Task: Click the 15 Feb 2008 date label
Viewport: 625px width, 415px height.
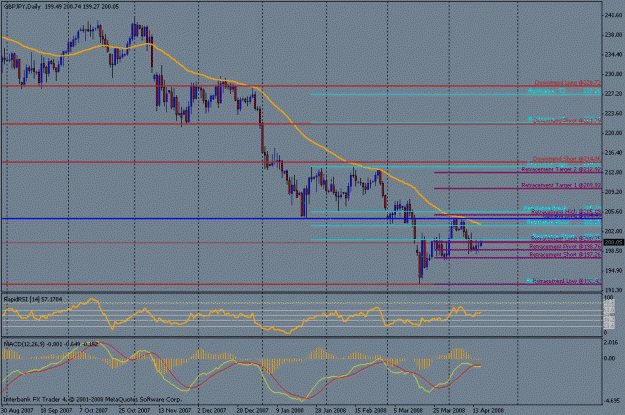Action: coord(370,410)
